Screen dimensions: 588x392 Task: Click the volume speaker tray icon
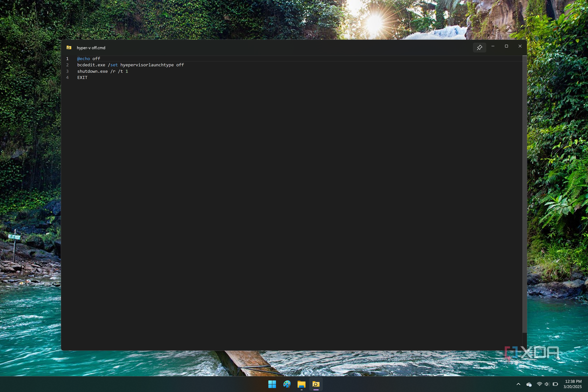[x=547, y=384]
